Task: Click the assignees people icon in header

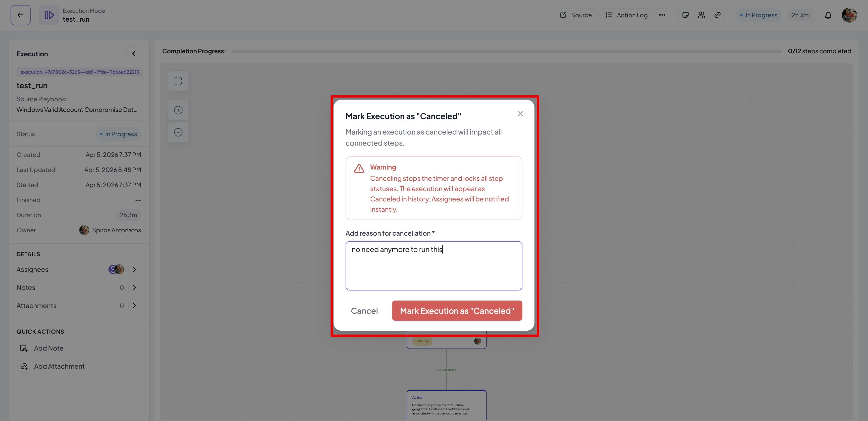Action: pos(701,15)
